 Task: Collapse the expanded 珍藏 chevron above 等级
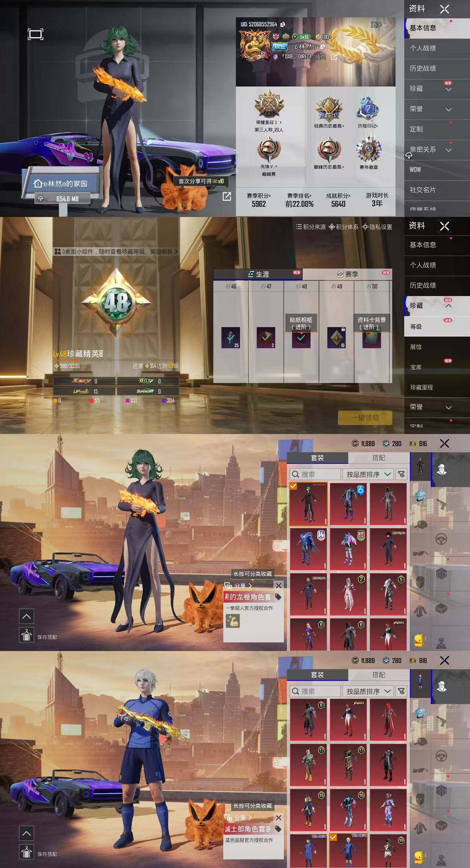(448, 306)
